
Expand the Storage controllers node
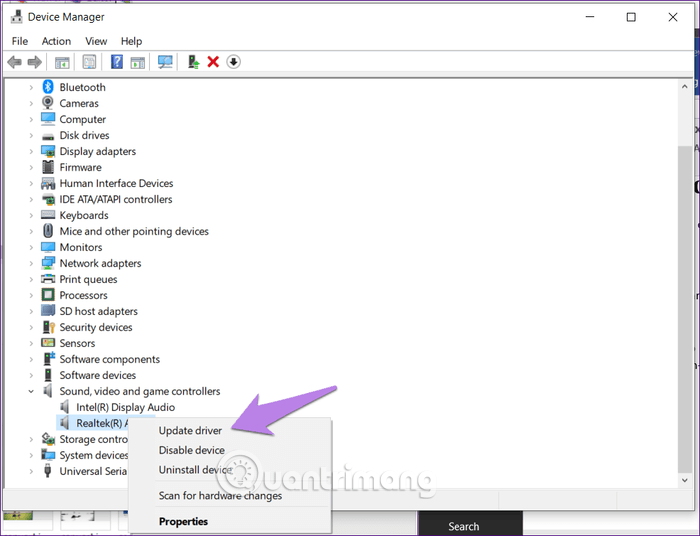(x=31, y=439)
